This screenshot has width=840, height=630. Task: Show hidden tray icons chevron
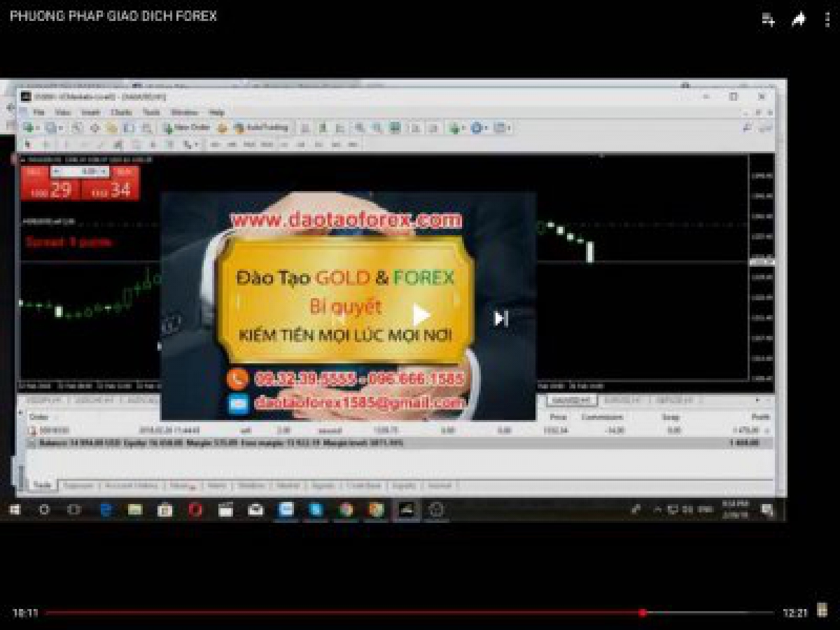[x=657, y=510]
